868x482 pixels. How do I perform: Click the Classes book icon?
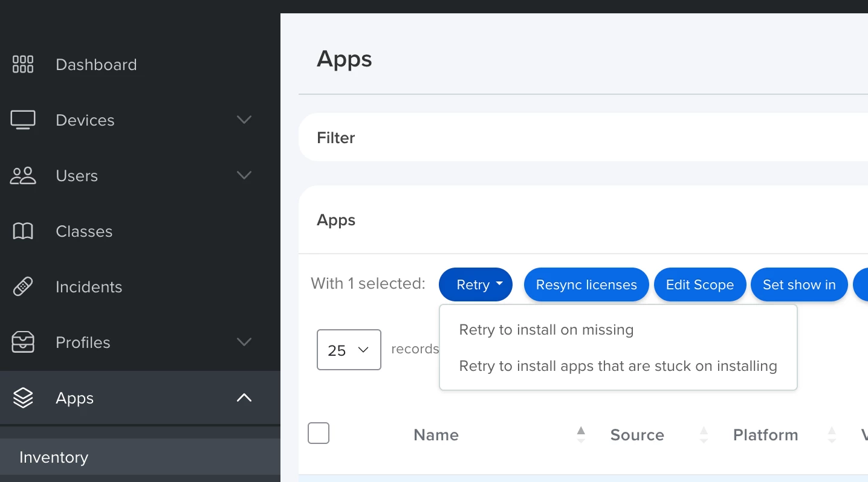23,231
